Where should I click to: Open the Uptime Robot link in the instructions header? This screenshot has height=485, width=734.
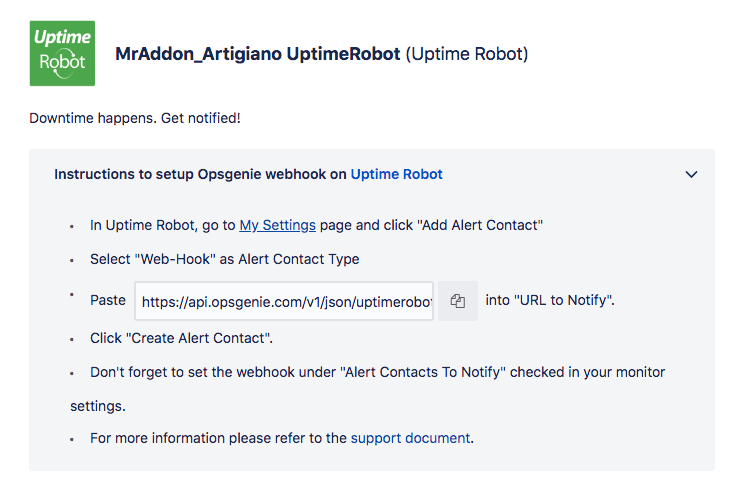[x=396, y=174]
